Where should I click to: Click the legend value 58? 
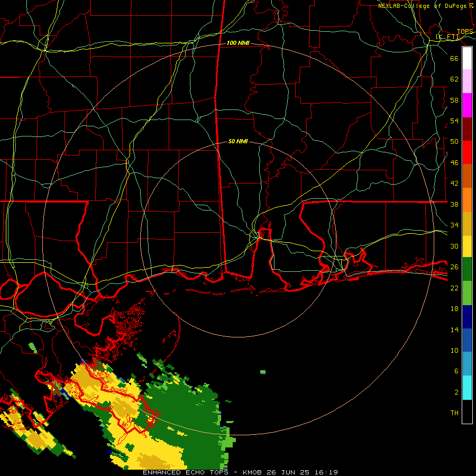coord(454,100)
